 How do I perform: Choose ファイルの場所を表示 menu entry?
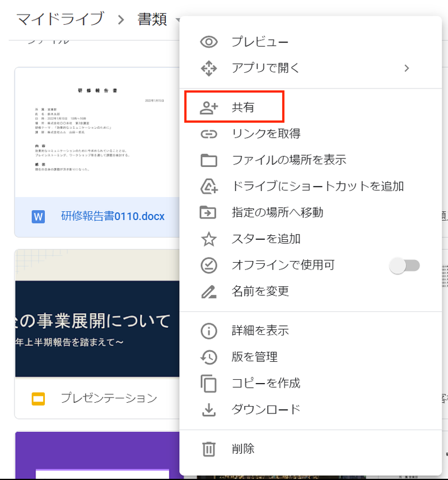(310, 160)
